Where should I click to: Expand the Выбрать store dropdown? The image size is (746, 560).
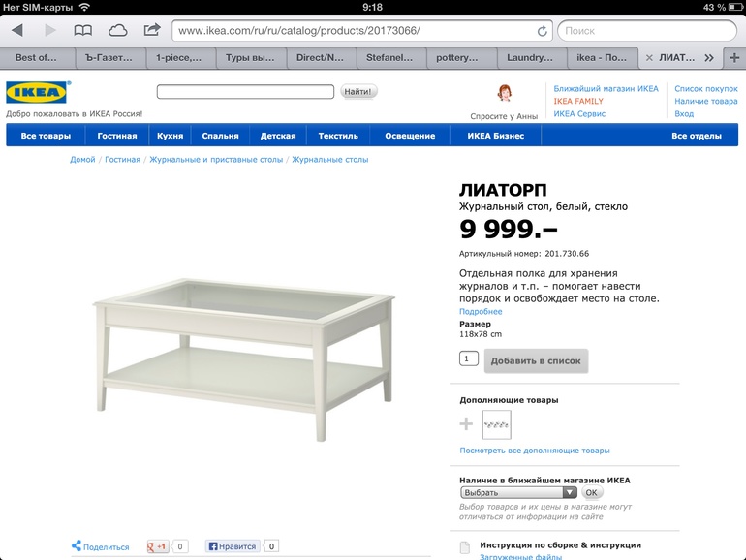[x=518, y=492]
